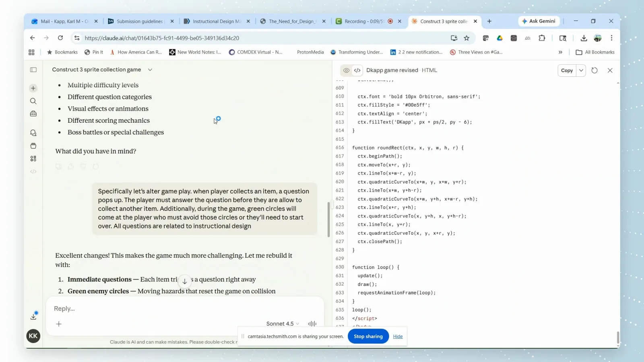Open the tab groups grid icon
This screenshot has height=362, width=644.
pos(31,52)
